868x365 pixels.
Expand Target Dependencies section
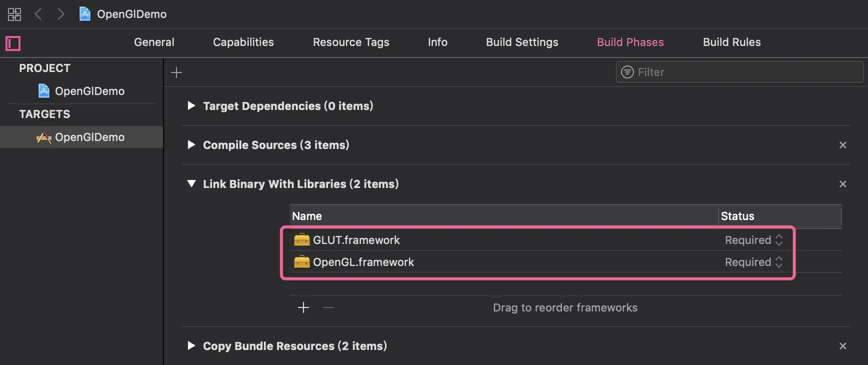tap(191, 105)
